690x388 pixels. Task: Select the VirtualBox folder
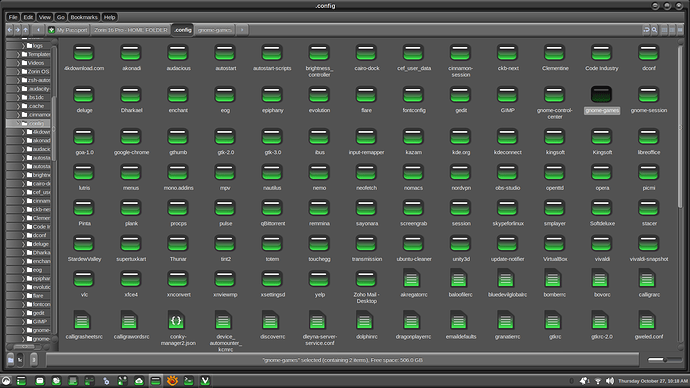point(554,249)
